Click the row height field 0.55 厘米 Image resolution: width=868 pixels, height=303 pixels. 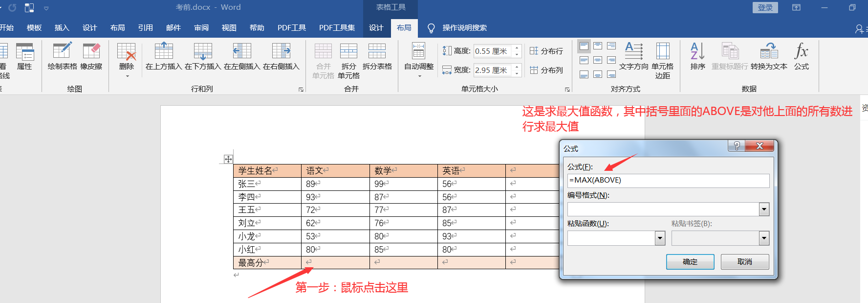click(x=493, y=51)
